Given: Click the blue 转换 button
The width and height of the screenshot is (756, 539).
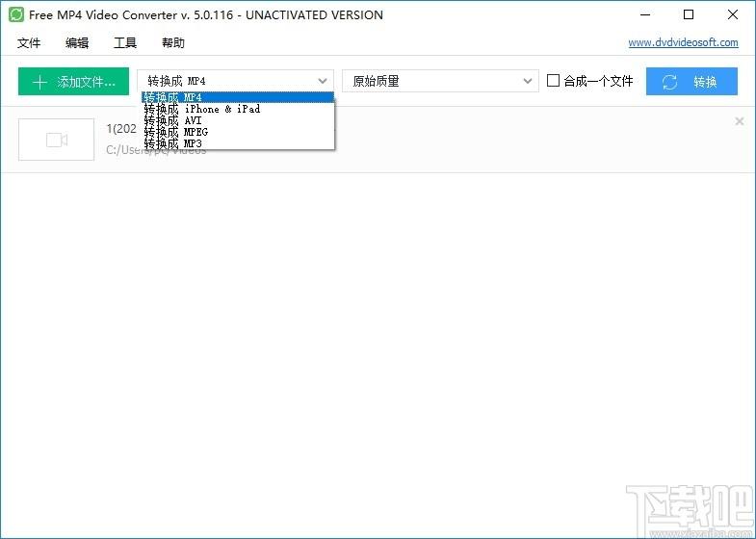Looking at the screenshot, I should pos(691,82).
